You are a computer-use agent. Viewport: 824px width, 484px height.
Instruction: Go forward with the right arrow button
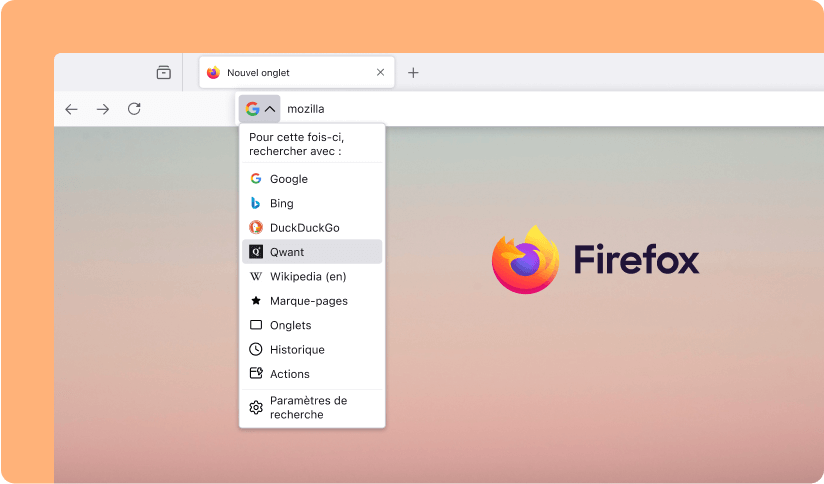103,109
